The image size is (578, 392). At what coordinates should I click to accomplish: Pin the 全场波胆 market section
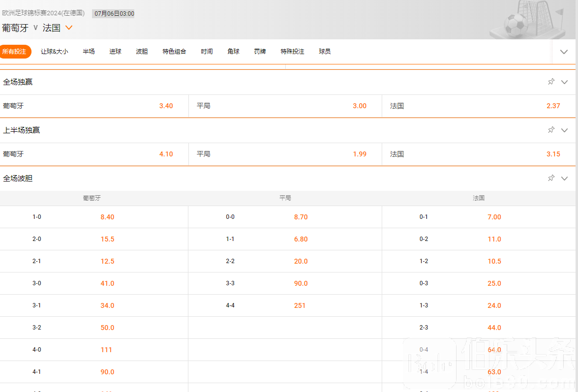pyautogui.click(x=551, y=178)
